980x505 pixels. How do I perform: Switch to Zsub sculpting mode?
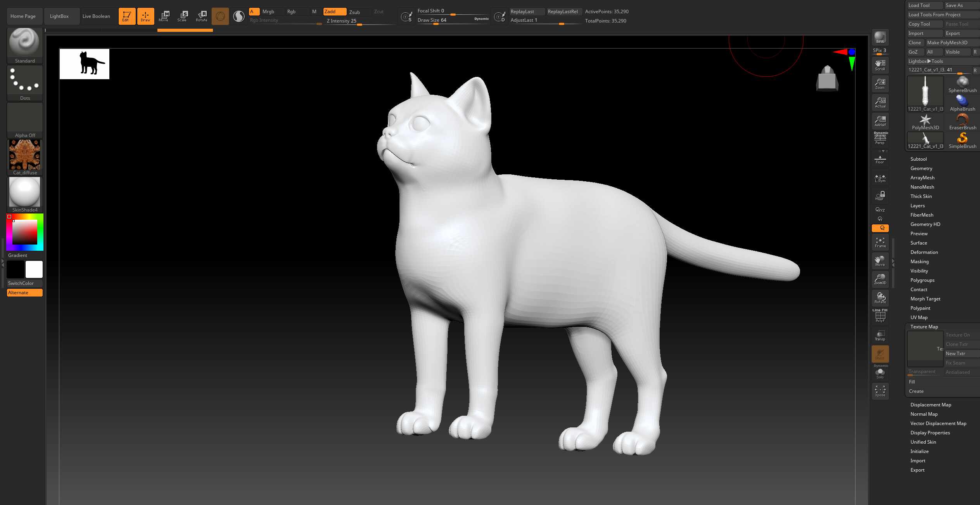354,12
